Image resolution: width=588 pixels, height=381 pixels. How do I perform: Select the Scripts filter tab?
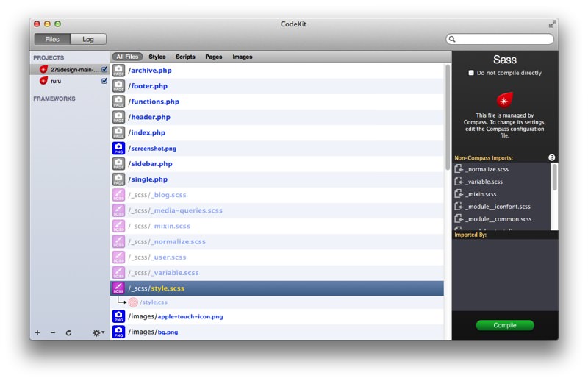[x=185, y=57]
